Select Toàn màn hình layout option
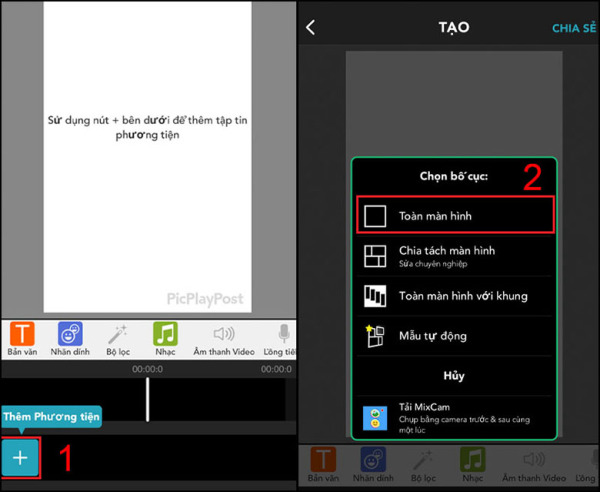The height and width of the screenshot is (492, 600). (455, 215)
